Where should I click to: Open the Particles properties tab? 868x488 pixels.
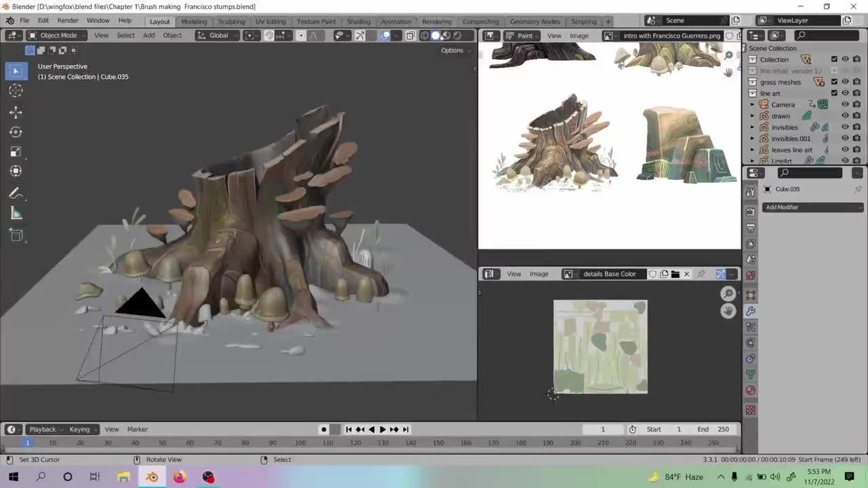pos(751,327)
